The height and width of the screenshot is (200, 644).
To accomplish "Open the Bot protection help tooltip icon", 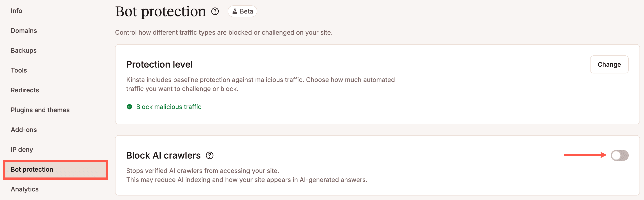I will click(215, 11).
